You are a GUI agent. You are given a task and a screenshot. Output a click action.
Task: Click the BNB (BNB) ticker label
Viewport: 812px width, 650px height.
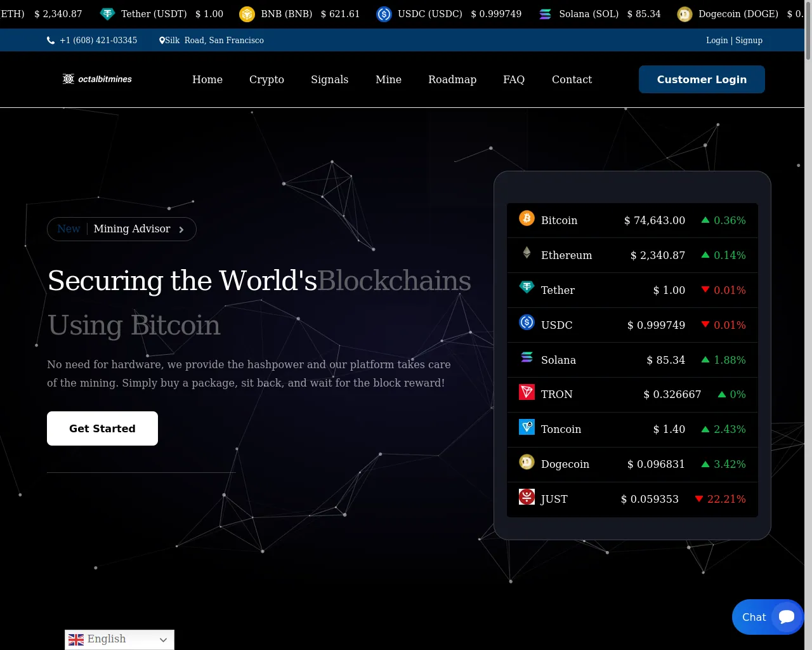[287, 14]
